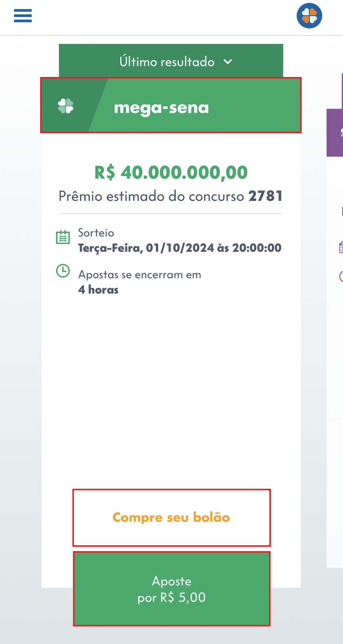Click the Sorteio label
This screenshot has height=644, width=343.
96,233
